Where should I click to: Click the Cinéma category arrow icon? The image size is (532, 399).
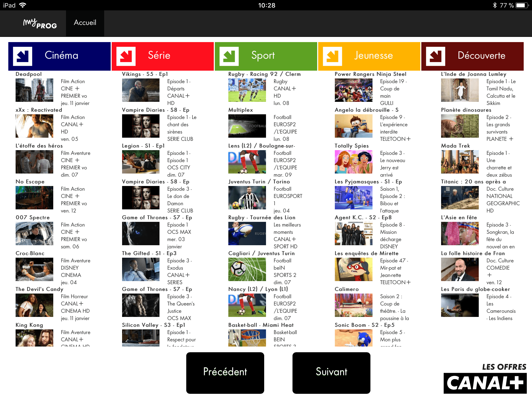click(23, 56)
